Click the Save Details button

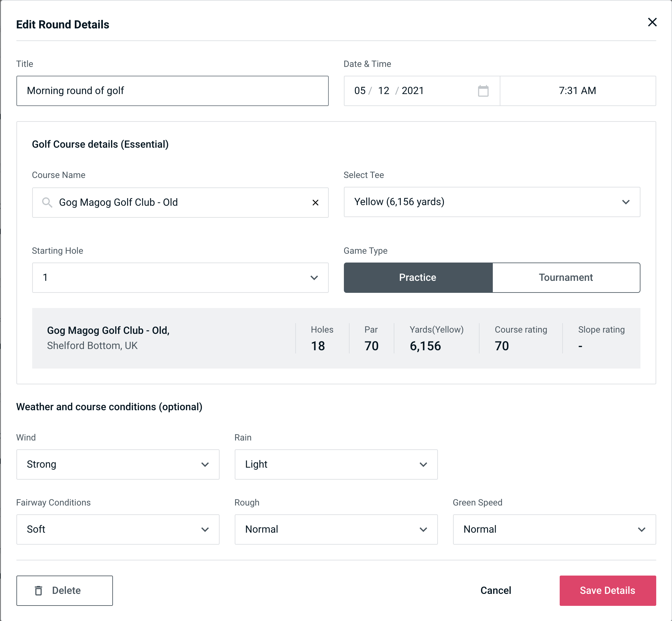coord(608,591)
